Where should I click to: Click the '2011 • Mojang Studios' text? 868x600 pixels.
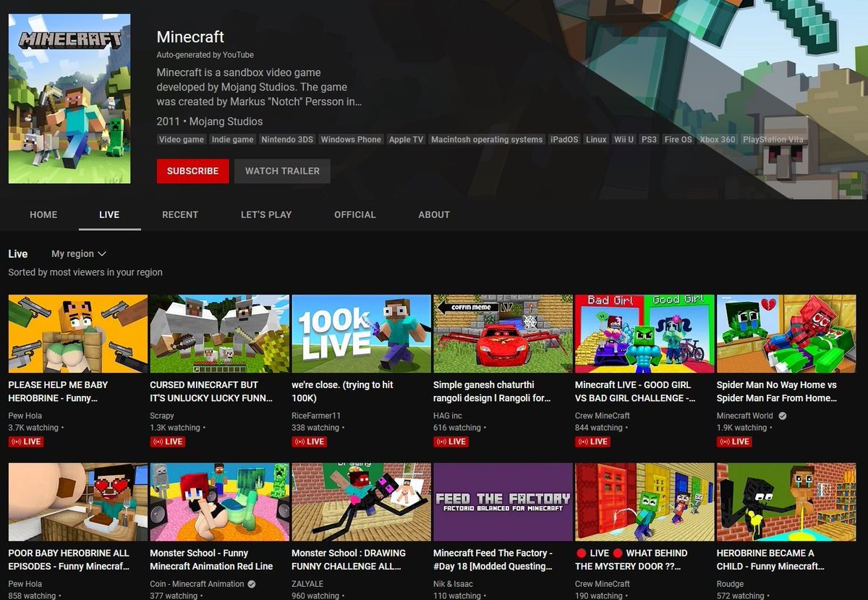tap(210, 122)
